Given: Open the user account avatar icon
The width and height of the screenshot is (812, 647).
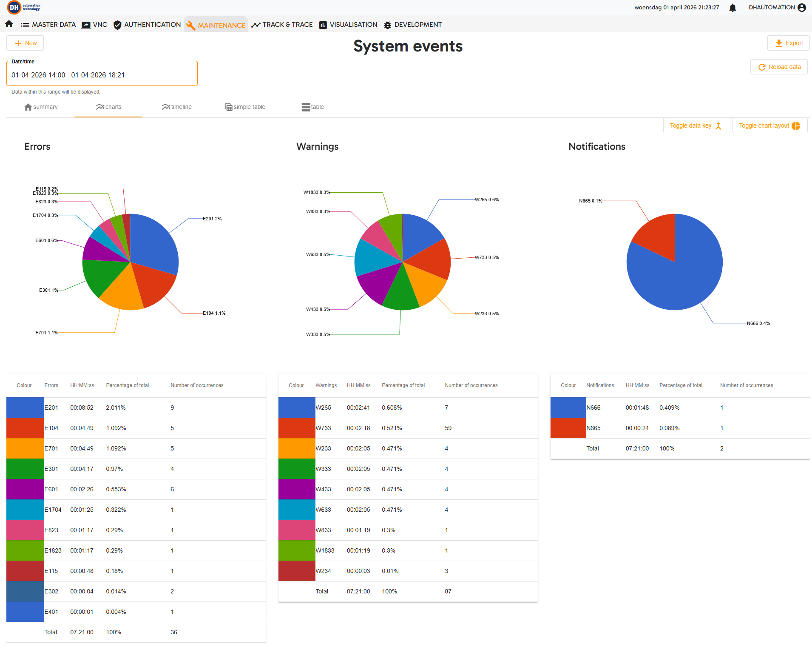Looking at the screenshot, I should 802,8.
